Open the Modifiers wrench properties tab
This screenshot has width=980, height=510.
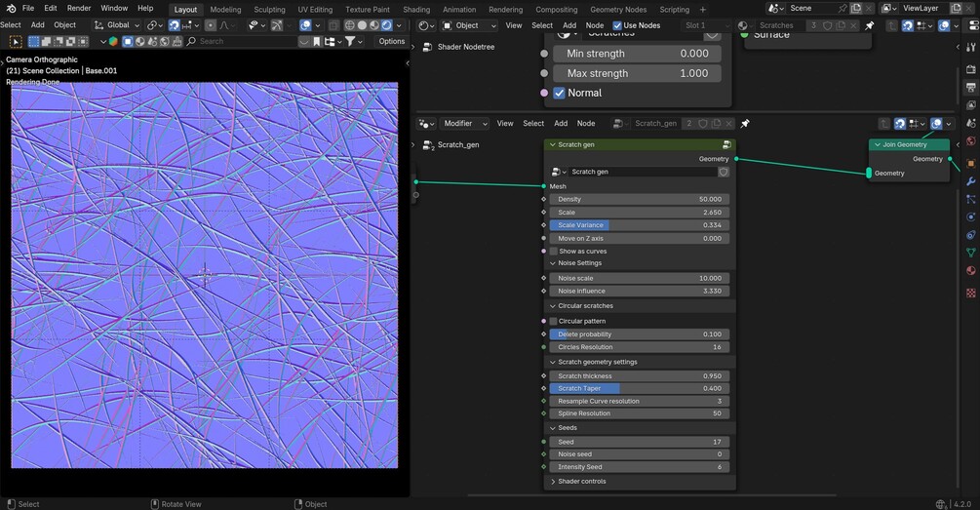(x=970, y=181)
